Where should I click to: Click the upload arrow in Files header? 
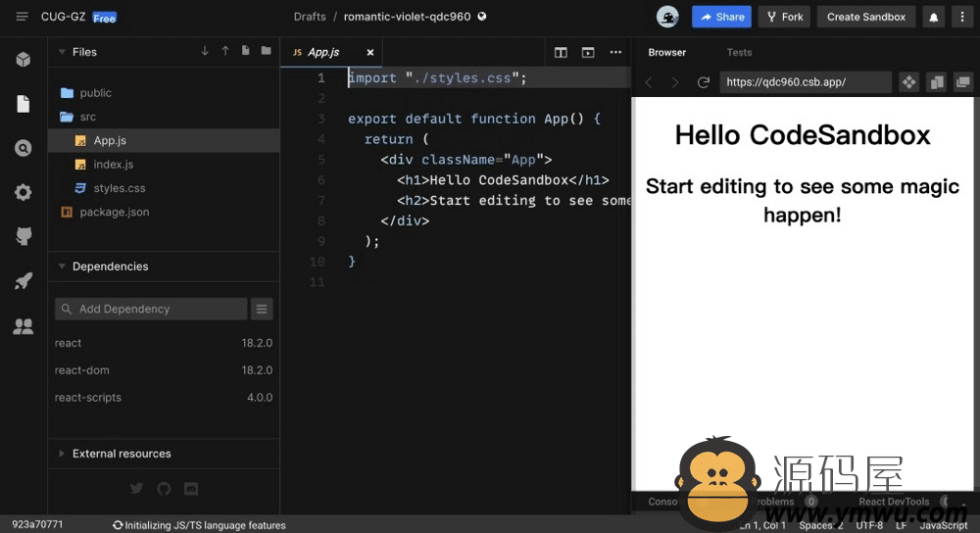(225, 51)
